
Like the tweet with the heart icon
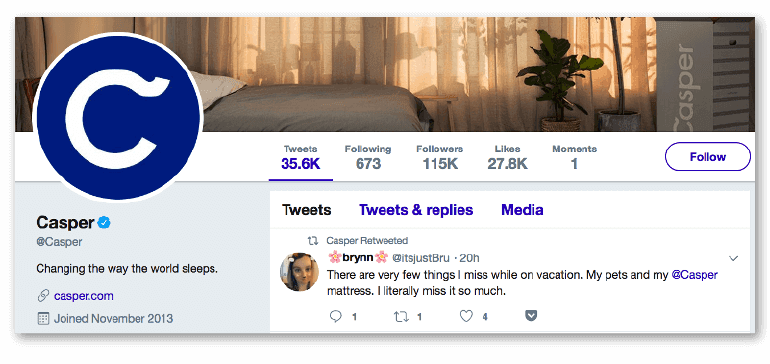coord(466,317)
